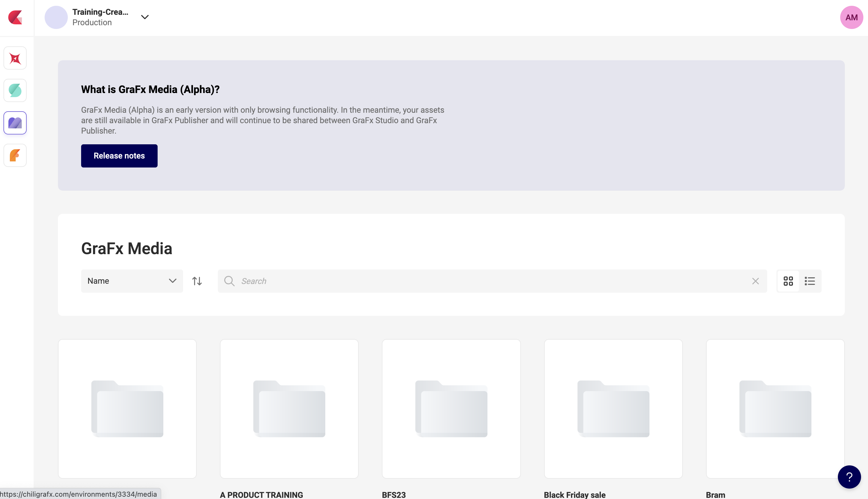Expand the Training-Crea environment dropdown
868x499 pixels.
(x=145, y=17)
